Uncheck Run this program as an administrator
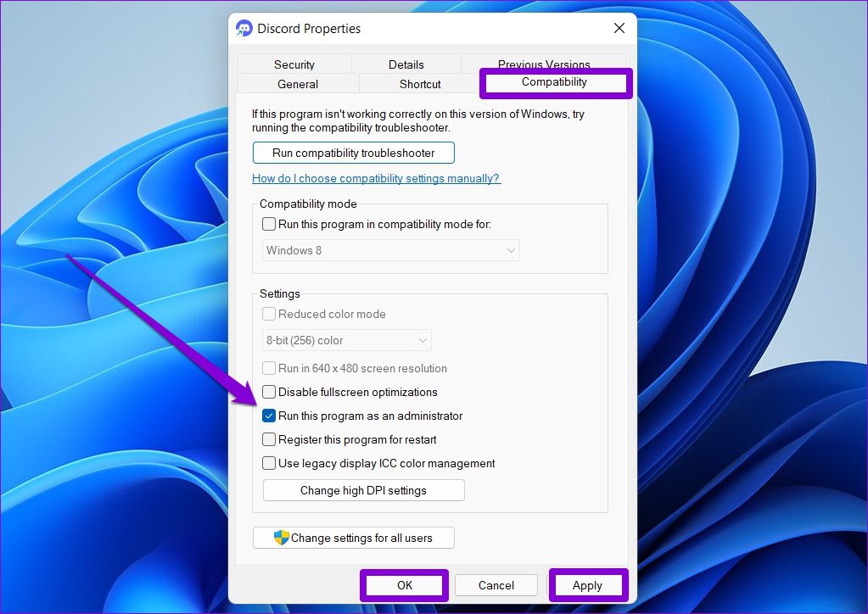868x614 pixels. 269,416
